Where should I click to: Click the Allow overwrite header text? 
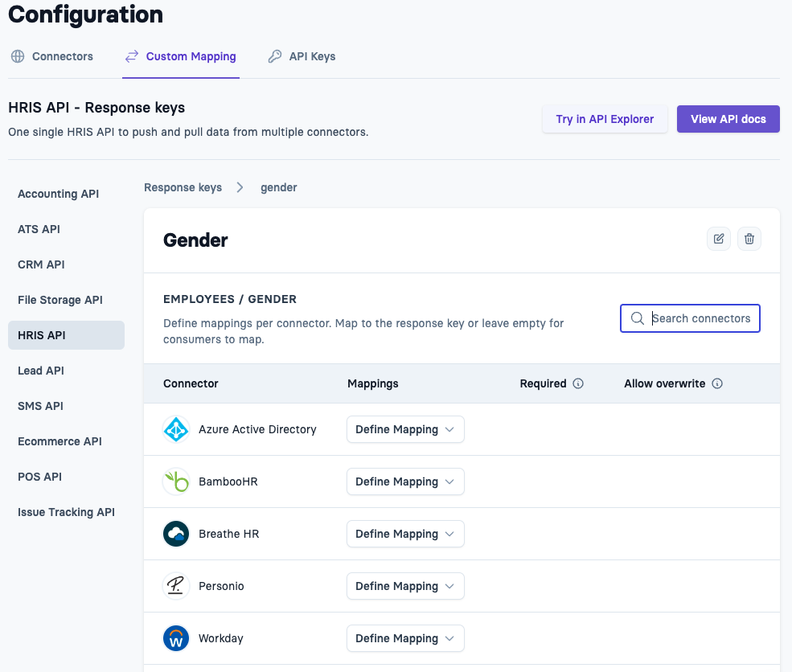click(x=664, y=383)
